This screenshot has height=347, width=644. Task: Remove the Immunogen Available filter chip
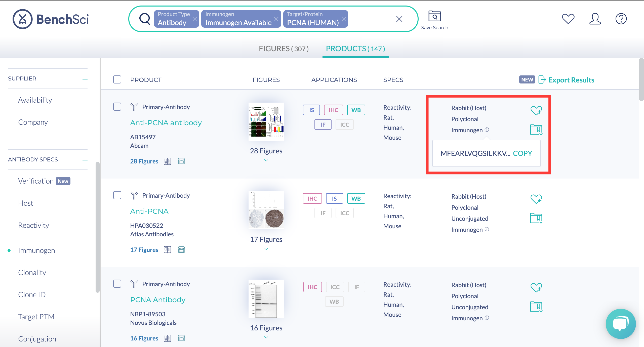tap(276, 19)
